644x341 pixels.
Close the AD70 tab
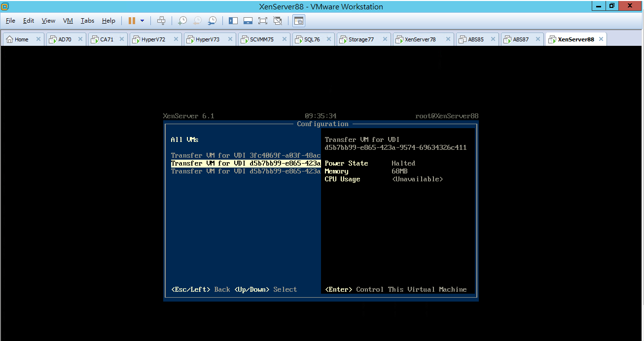coord(80,39)
